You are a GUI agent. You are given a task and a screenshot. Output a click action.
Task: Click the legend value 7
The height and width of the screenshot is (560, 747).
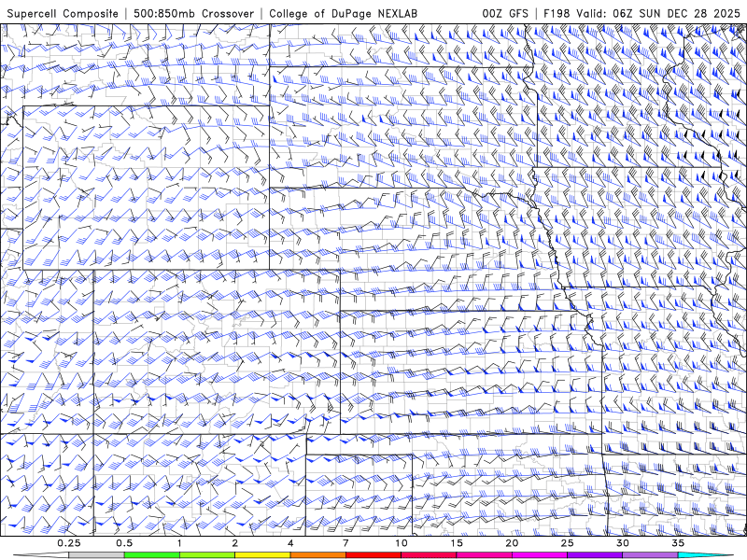345,543
